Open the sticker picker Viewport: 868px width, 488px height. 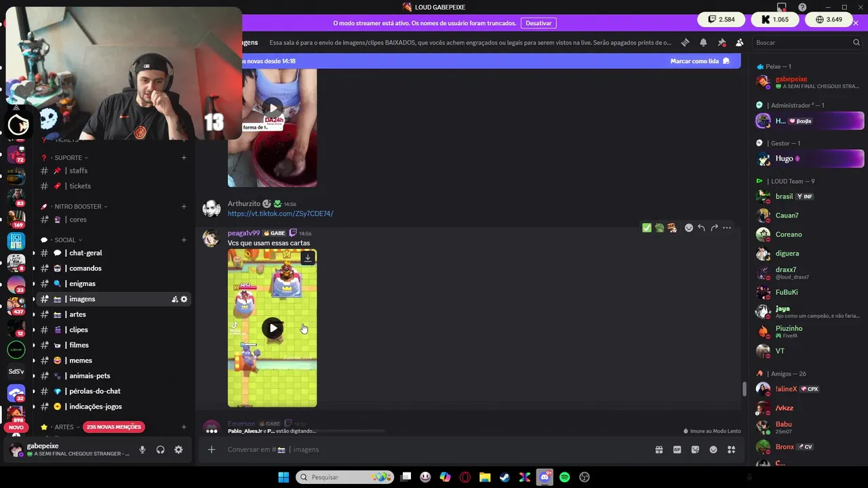(695, 449)
